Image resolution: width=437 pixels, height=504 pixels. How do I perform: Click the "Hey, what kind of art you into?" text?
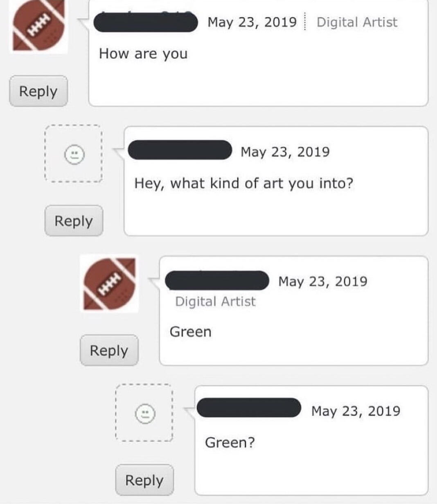[243, 183]
